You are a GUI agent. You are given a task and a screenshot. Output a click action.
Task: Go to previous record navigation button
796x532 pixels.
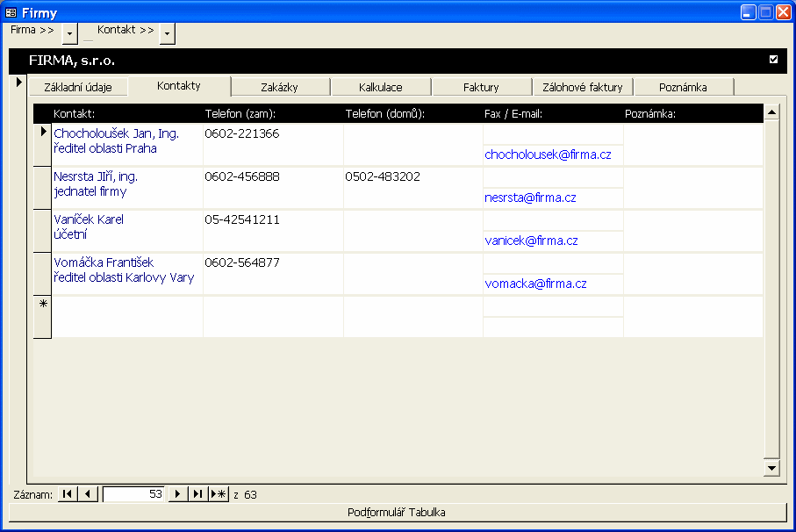pos(88,494)
